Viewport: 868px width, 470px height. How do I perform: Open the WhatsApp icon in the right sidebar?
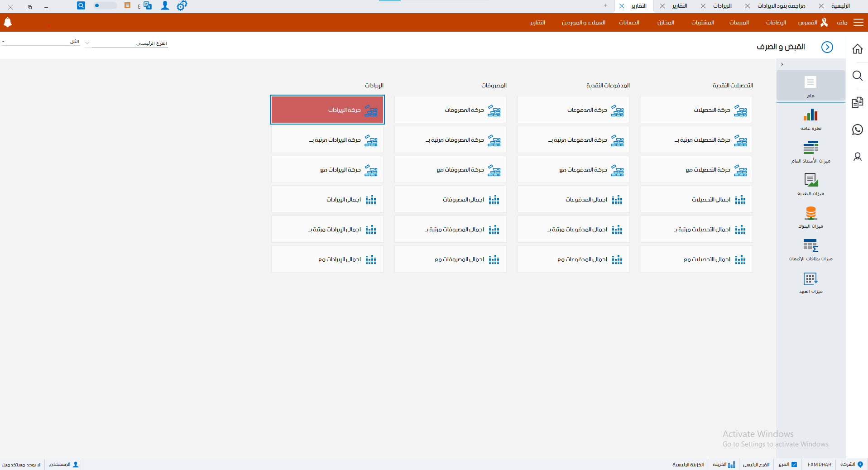click(x=857, y=129)
